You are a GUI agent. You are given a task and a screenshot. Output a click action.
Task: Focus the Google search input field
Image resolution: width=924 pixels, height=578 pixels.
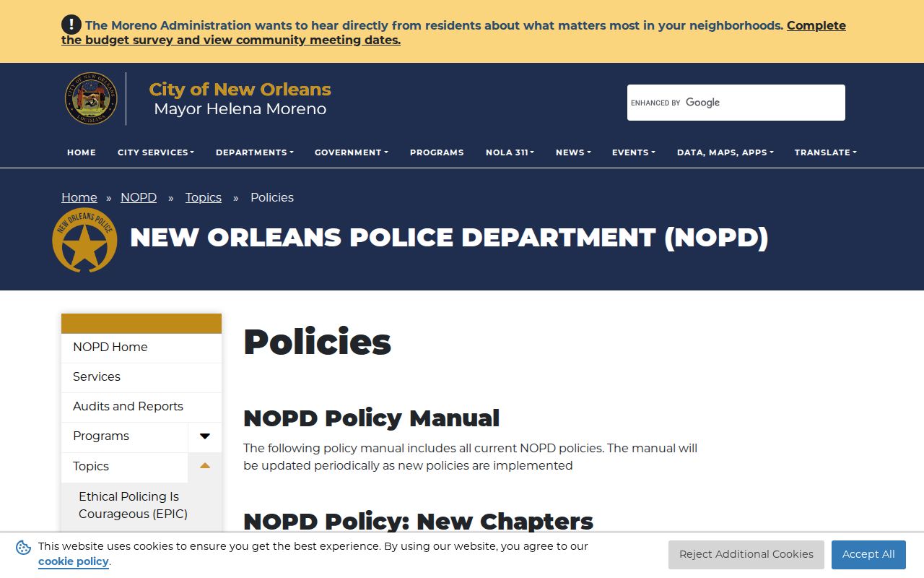736,103
